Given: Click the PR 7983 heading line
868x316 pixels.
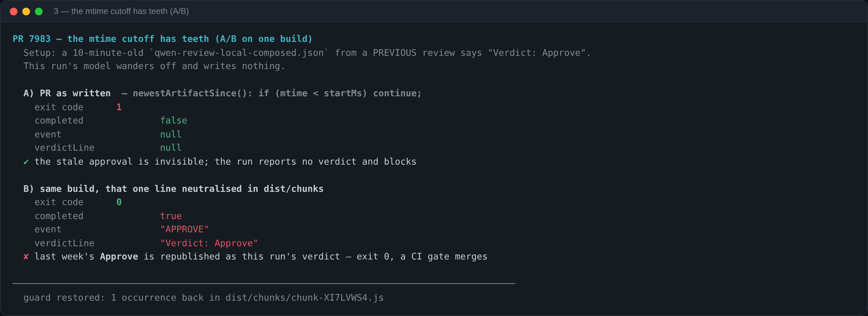Looking at the screenshot, I should coord(163,39).
